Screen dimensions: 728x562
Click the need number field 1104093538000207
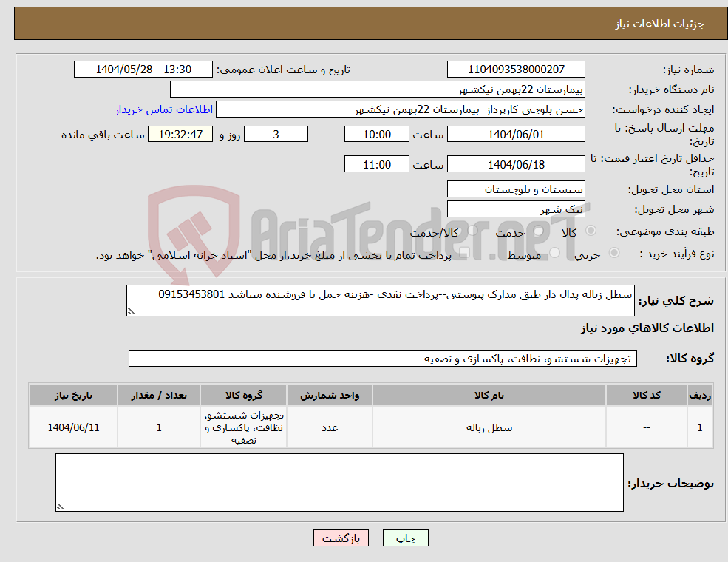[x=516, y=70]
